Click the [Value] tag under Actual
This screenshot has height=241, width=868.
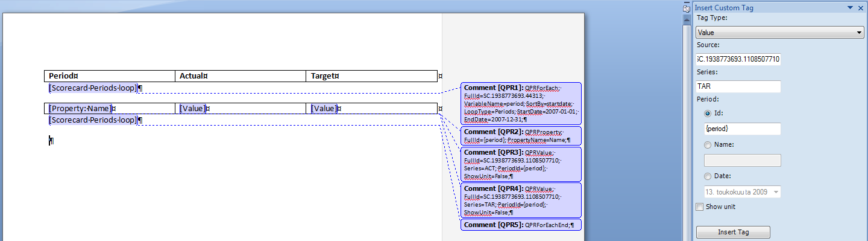(193, 109)
